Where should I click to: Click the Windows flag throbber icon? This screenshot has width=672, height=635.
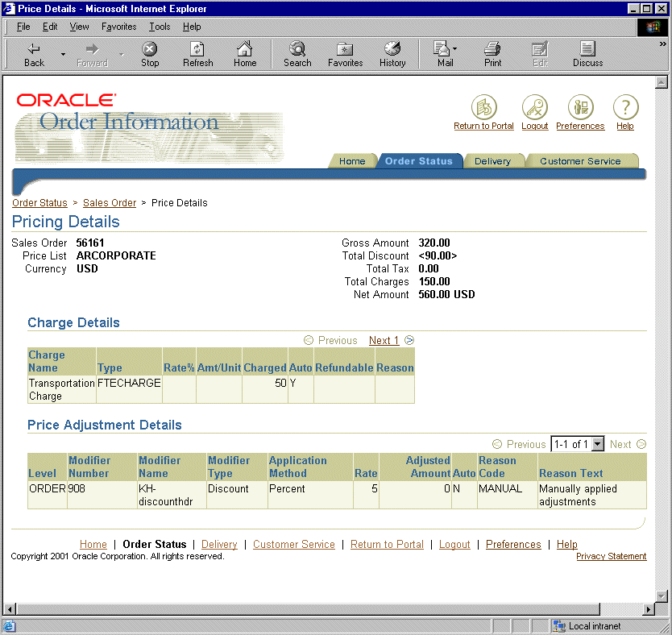(653, 27)
